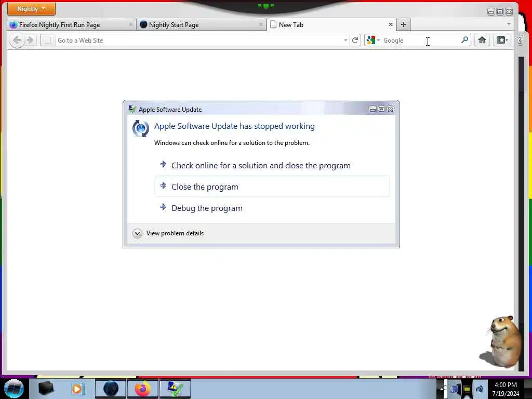Open the orange Nightly menu button
The height and width of the screenshot is (399, 532).
(31, 8)
